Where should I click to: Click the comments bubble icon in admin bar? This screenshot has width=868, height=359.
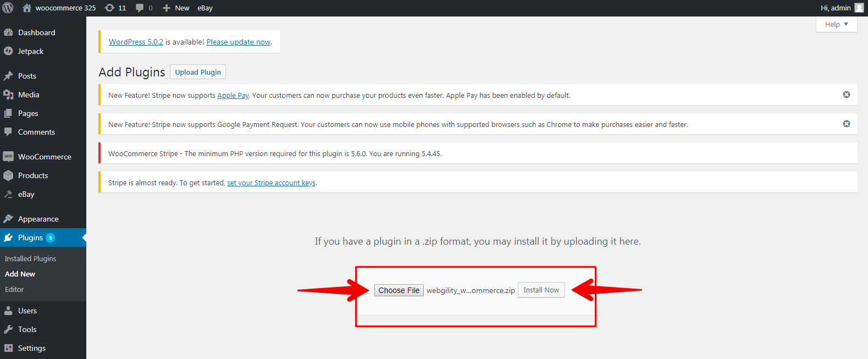[140, 8]
